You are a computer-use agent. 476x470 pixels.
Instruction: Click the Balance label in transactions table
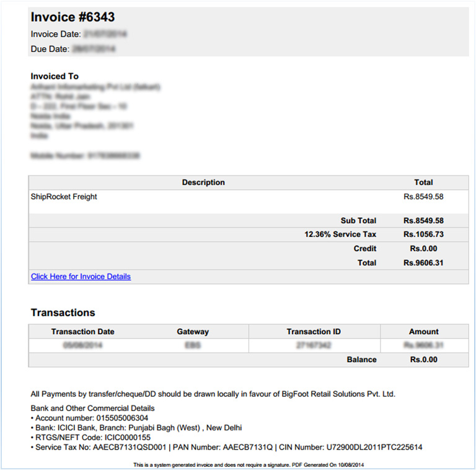click(x=361, y=360)
